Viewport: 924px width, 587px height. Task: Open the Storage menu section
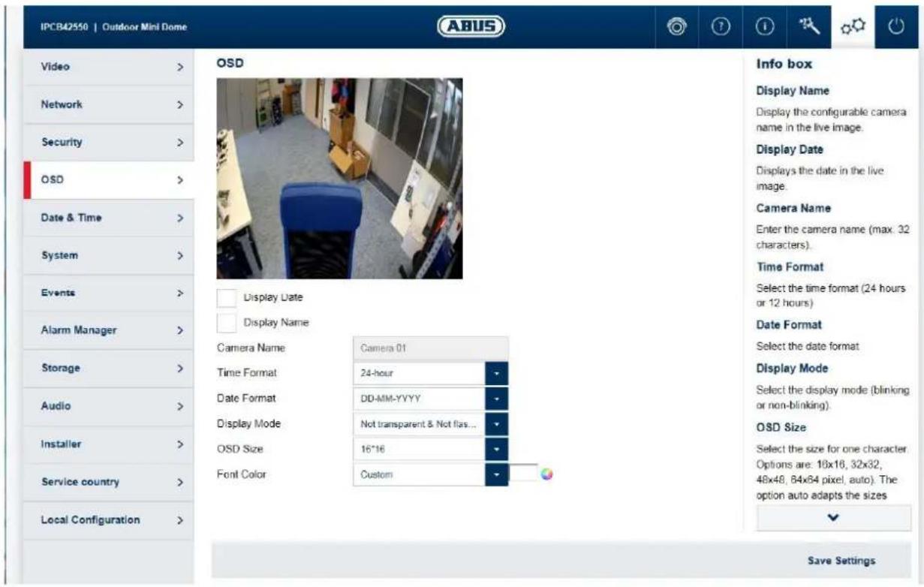(x=109, y=369)
